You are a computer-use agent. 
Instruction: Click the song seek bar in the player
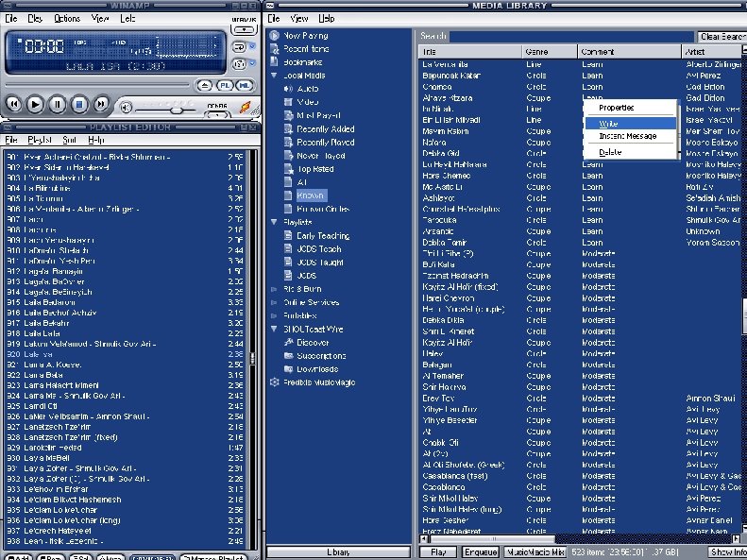(97, 86)
